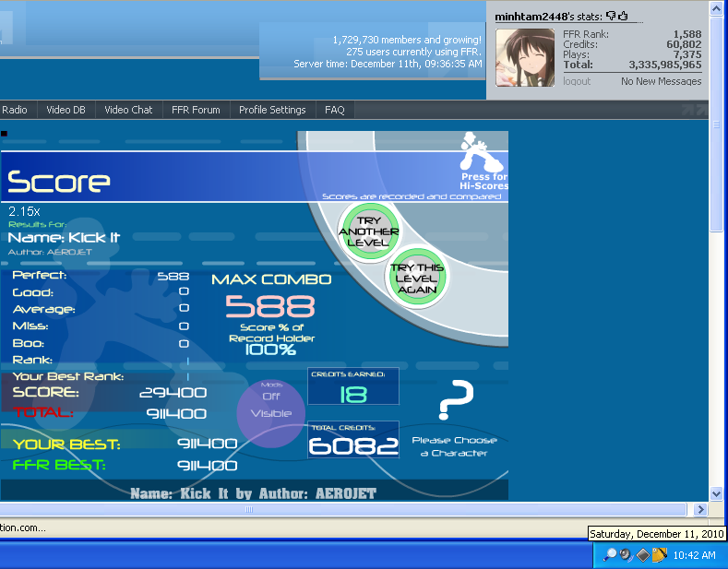Viewport: 728px width, 569px height.
Task: Open the magnifier icon in system tray
Action: click(610, 554)
